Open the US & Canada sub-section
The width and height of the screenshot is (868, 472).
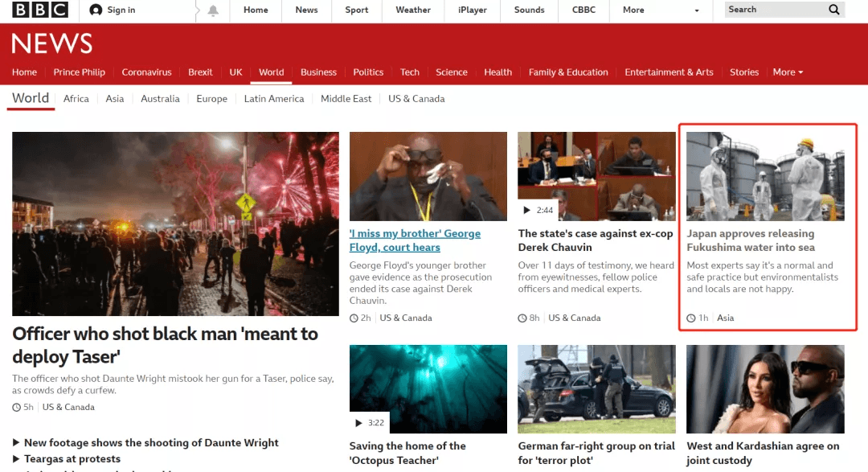416,99
